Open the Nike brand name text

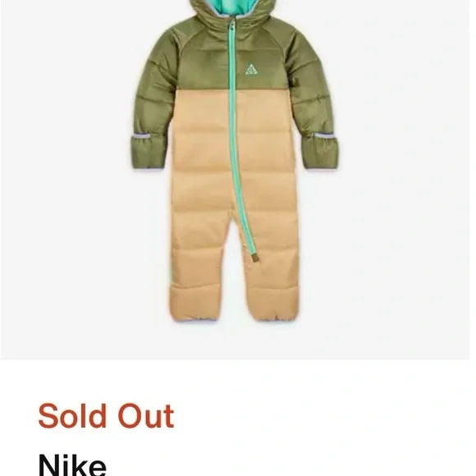[72, 465]
